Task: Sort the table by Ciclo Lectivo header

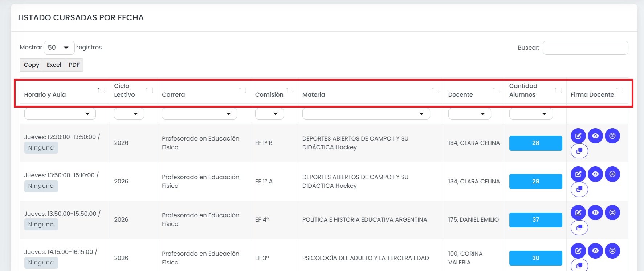Action: tap(134, 90)
